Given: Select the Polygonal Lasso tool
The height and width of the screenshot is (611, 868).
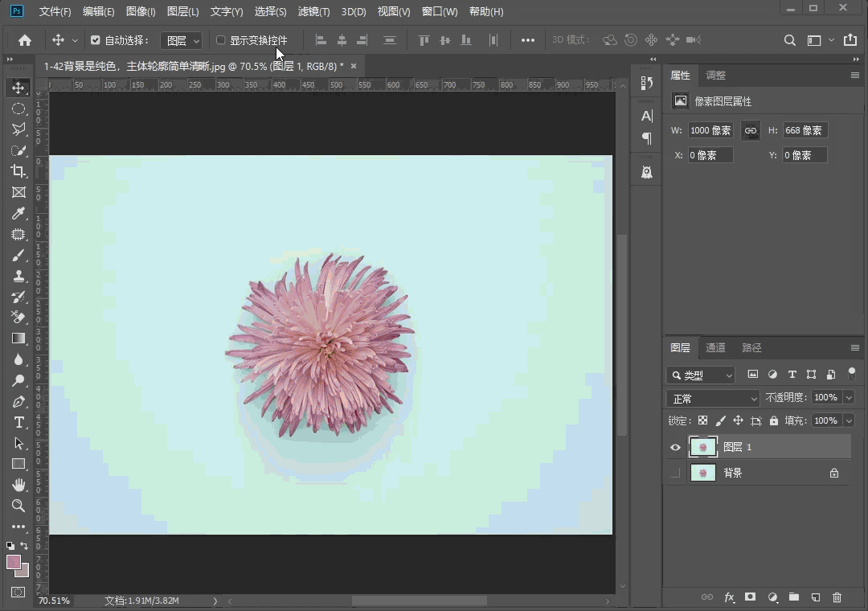Looking at the screenshot, I should pyautogui.click(x=18, y=129).
